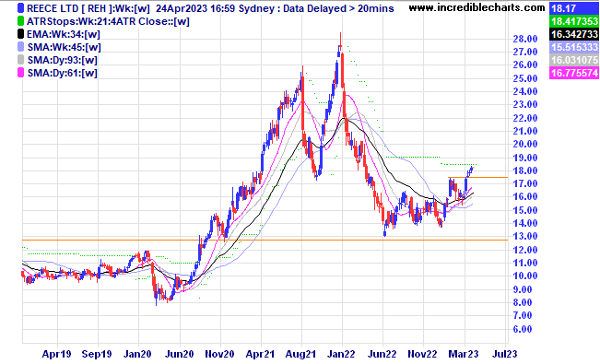Click the Data Delayed > 20mins notice
This screenshot has width=600, height=364.
tap(338, 8)
